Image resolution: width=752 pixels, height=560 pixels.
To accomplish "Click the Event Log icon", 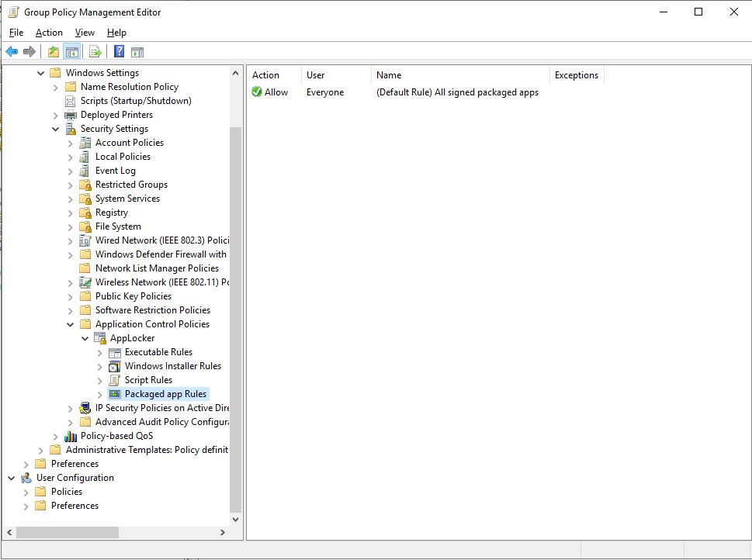I will [85, 171].
